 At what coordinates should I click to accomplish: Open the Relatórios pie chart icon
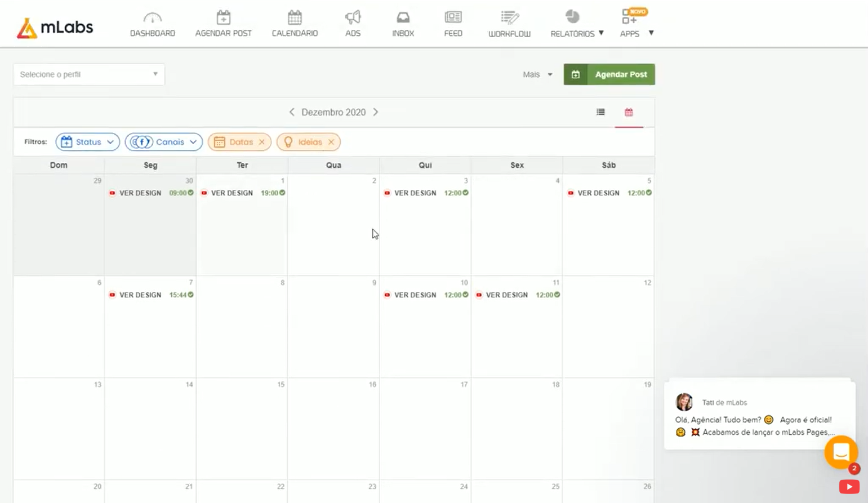pyautogui.click(x=572, y=17)
